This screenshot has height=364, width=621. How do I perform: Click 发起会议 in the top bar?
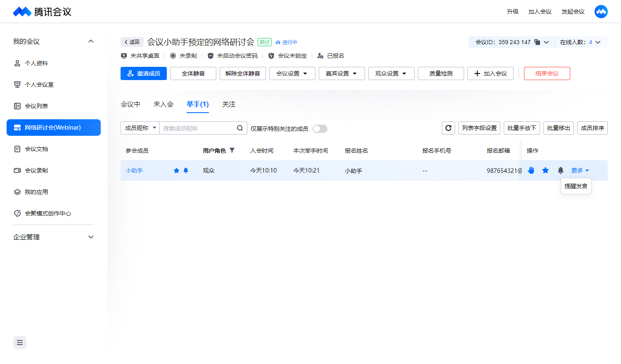pos(573,12)
